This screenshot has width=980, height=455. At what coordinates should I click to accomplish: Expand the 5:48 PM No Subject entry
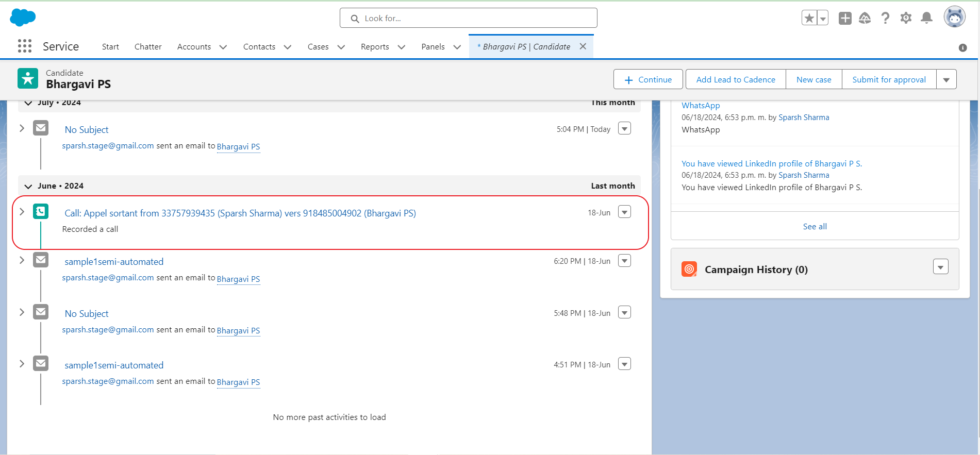tap(22, 312)
